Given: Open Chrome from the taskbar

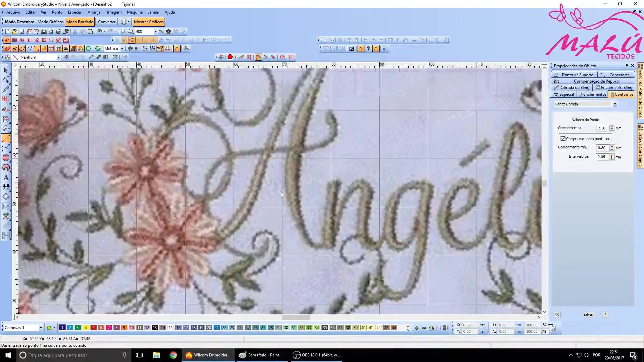Looking at the screenshot, I should [x=173, y=355].
